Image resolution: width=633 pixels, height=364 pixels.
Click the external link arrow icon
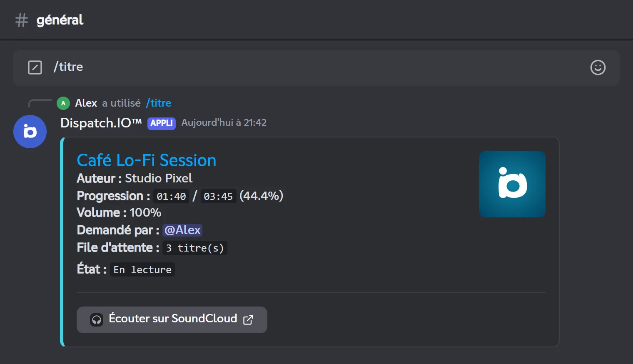click(248, 319)
